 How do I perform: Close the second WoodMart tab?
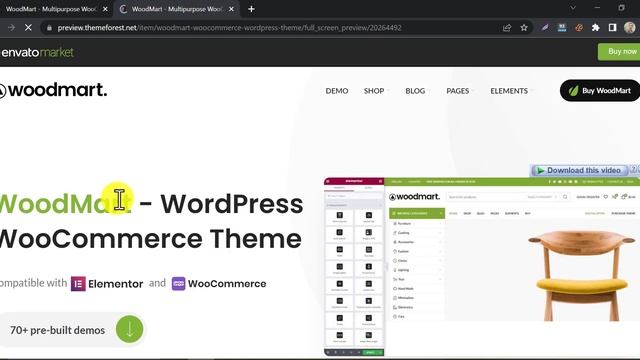[x=231, y=9]
